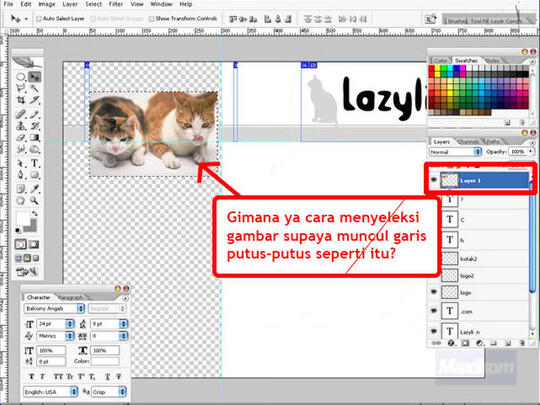The width and height of the screenshot is (540, 405).
Task: Select the Elliptical Marquee tool
Action: [x=21, y=76]
